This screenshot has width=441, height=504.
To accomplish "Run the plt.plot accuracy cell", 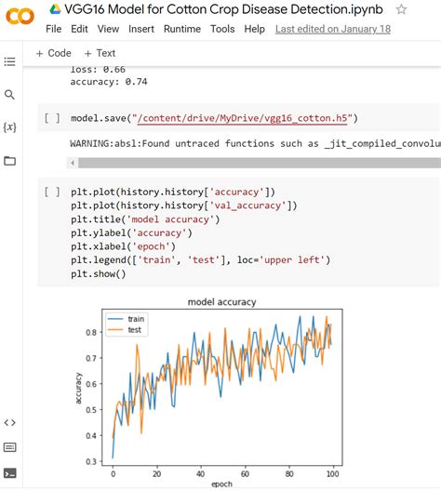I will tap(52, 192).
